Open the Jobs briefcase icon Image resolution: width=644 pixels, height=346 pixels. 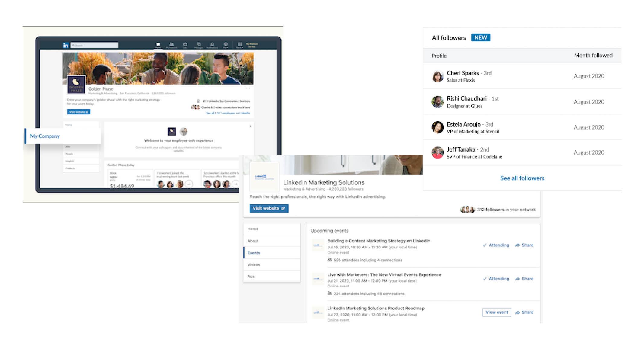pyautogui.click(x=185, y=45)
